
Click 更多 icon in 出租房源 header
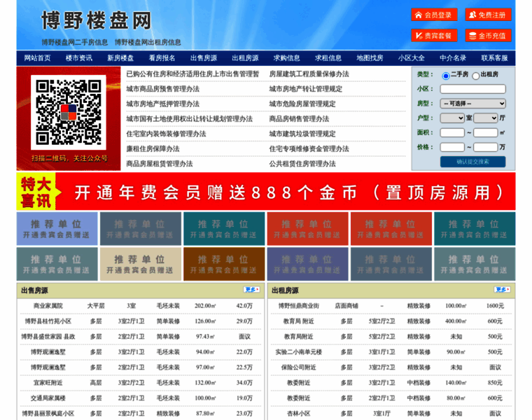(502, 289)
